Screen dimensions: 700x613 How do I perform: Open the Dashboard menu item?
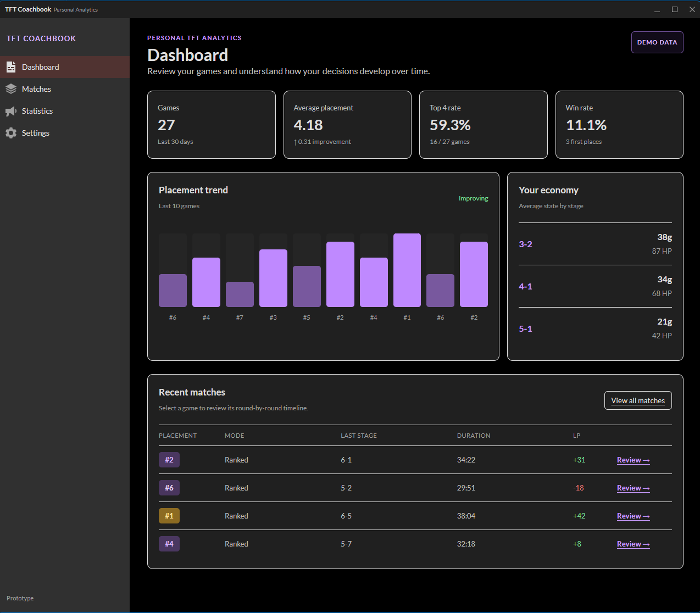(65, 67)
